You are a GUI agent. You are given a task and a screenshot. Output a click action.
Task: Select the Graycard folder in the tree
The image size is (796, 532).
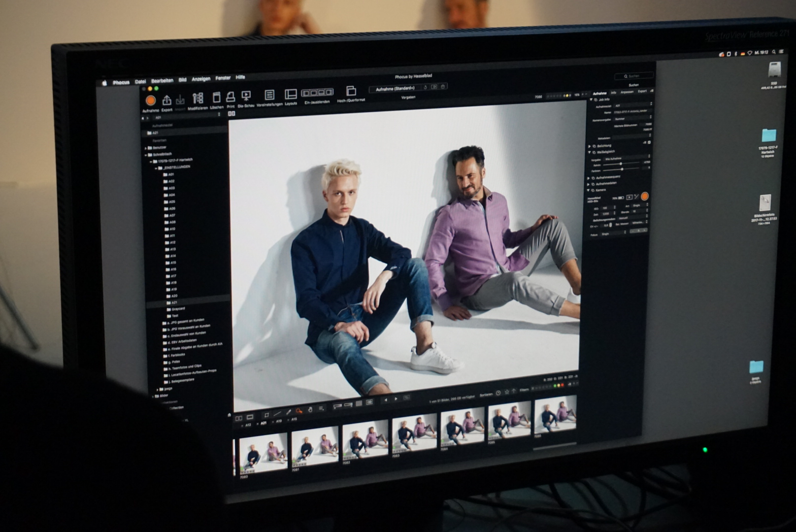pos(175,309)
